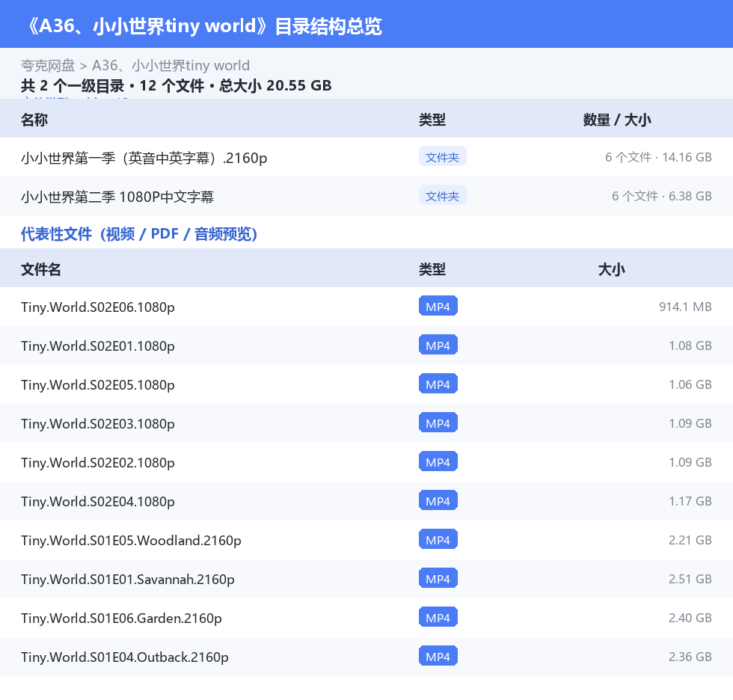Viewport: 733px width, 700px height.
Task: Select file Tiny.World.S02E05.1080p
Action: 98,384
